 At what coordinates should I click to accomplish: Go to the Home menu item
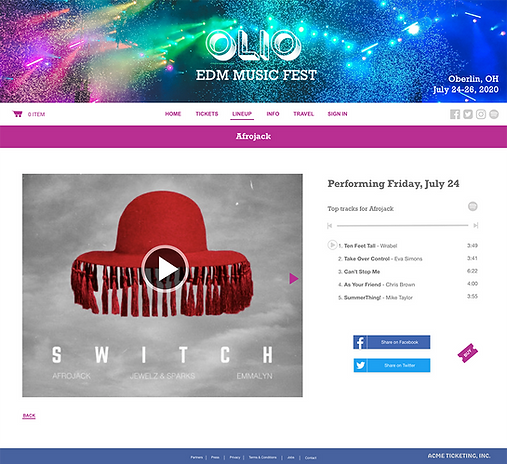pos(173,114)
